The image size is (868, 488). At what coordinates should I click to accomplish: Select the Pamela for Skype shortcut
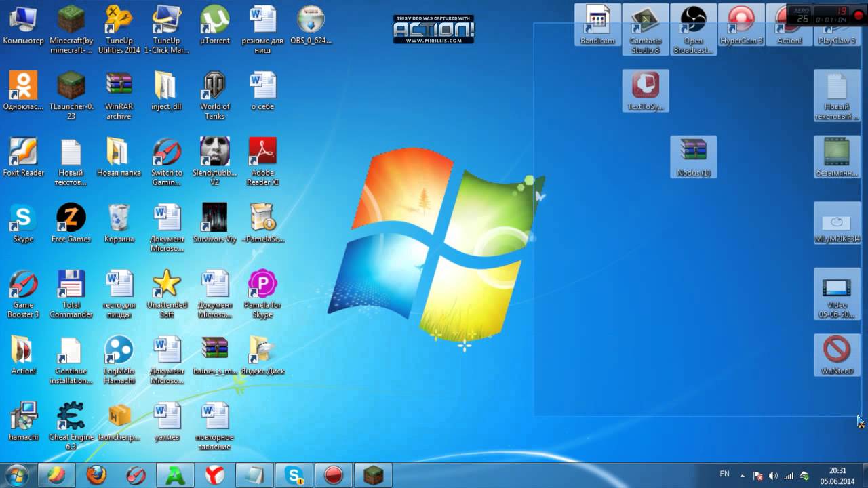[262, 295]
